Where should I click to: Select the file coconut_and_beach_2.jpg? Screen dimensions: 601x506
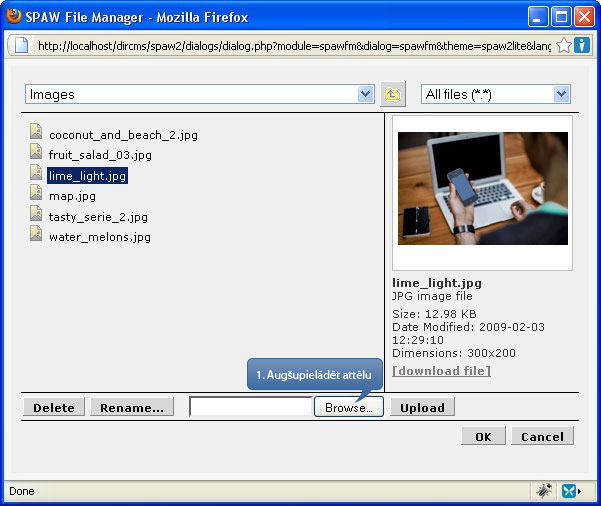[123, 135]
